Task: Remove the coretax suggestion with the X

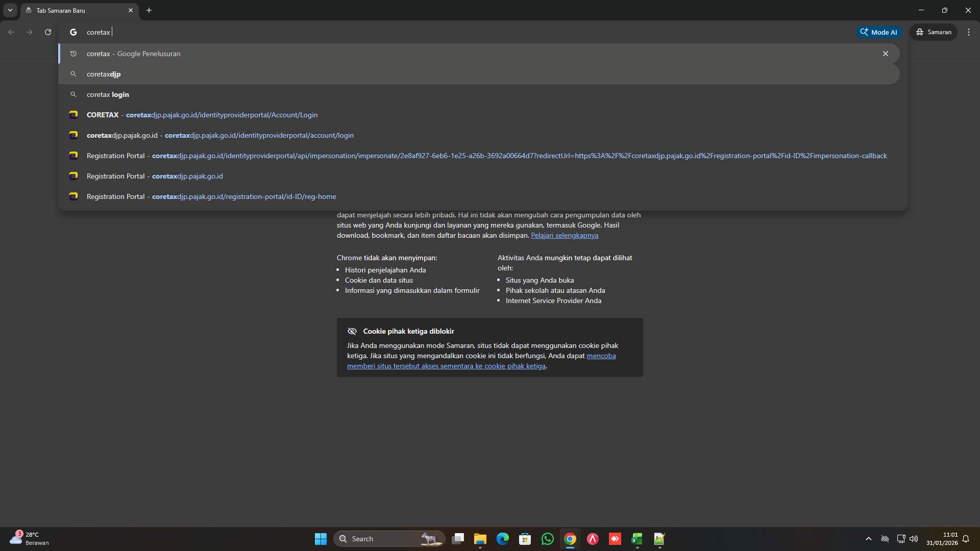Action: point(886,53)
